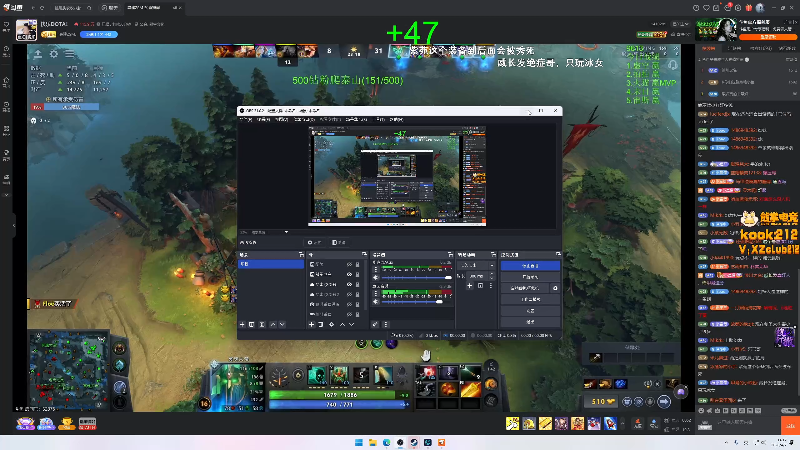800x450 pixels.
Task: Pop out the OBS Audio Mixer dock
Action: coord(450,254)
